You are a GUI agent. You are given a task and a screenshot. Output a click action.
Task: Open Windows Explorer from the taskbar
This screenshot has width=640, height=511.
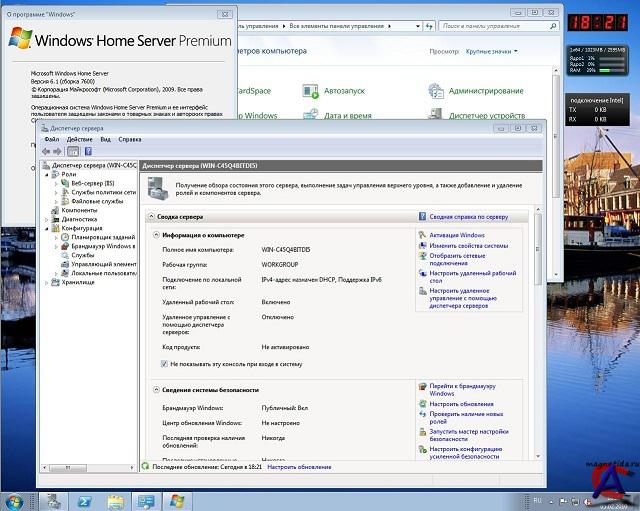coord(116,500)
